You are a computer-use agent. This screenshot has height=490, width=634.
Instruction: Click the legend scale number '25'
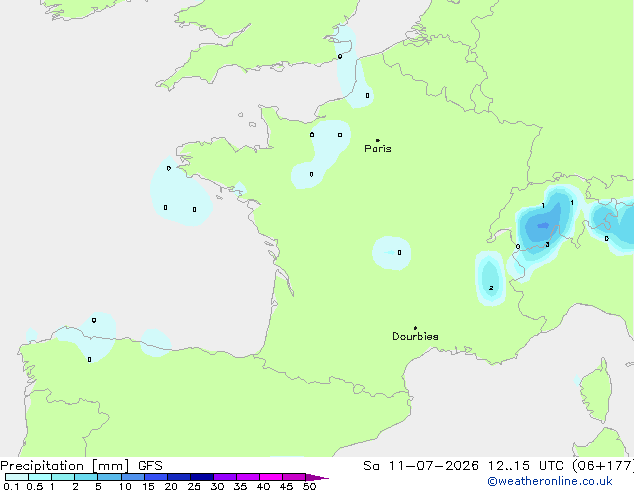pyautogui.click(x=194, y=486)
